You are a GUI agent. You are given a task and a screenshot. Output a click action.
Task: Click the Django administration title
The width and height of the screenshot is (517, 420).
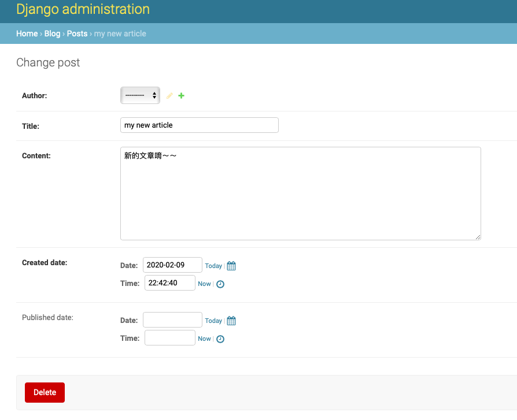click(83, 9)
